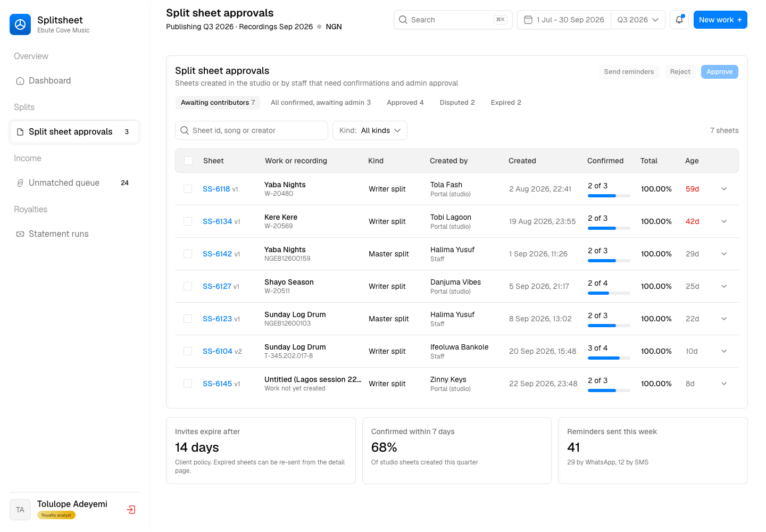The image size is (766, 532).
Task: Go to Dashboard in sidebar
Action: pyautogui.click(x=74, y=81)
